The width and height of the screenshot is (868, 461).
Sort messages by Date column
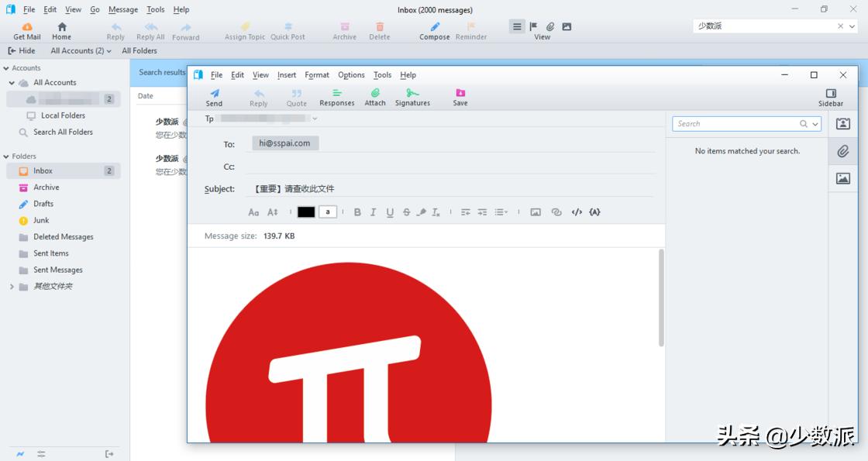(x=146, y=96)
